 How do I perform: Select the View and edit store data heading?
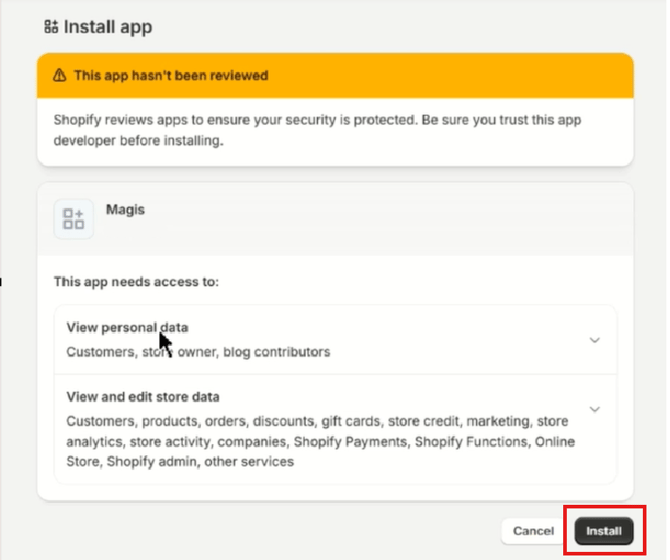tap(143, 396)
